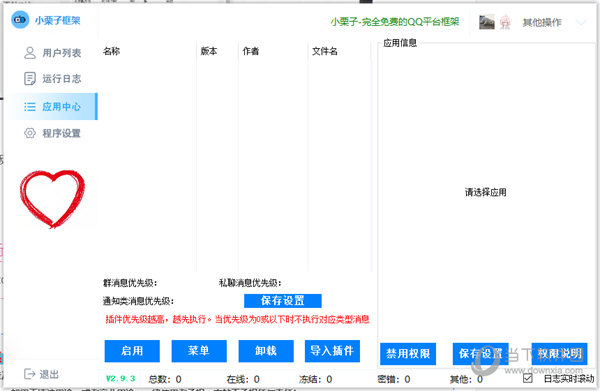Screen dimensions: 600x391
Task: Click 保存设置 under 应用信息 panel
Action: (481, 354)
